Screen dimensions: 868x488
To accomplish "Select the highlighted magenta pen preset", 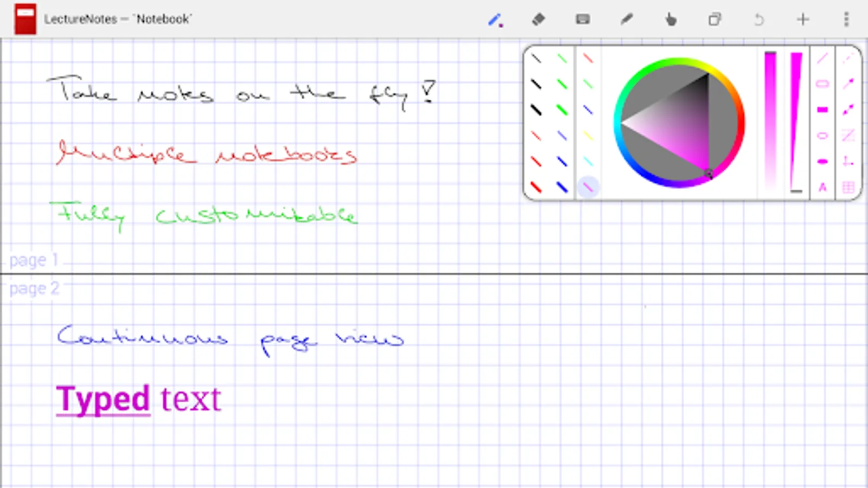I will 588,187.
